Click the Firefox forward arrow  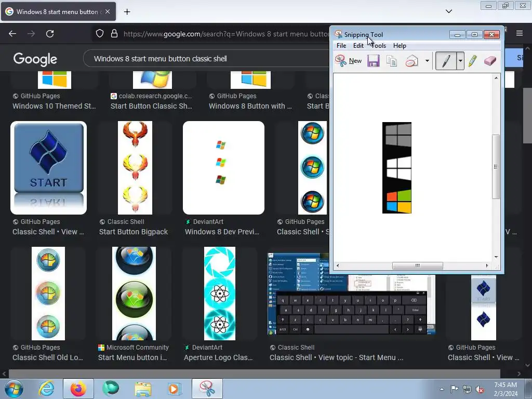[x=31, y=34]
